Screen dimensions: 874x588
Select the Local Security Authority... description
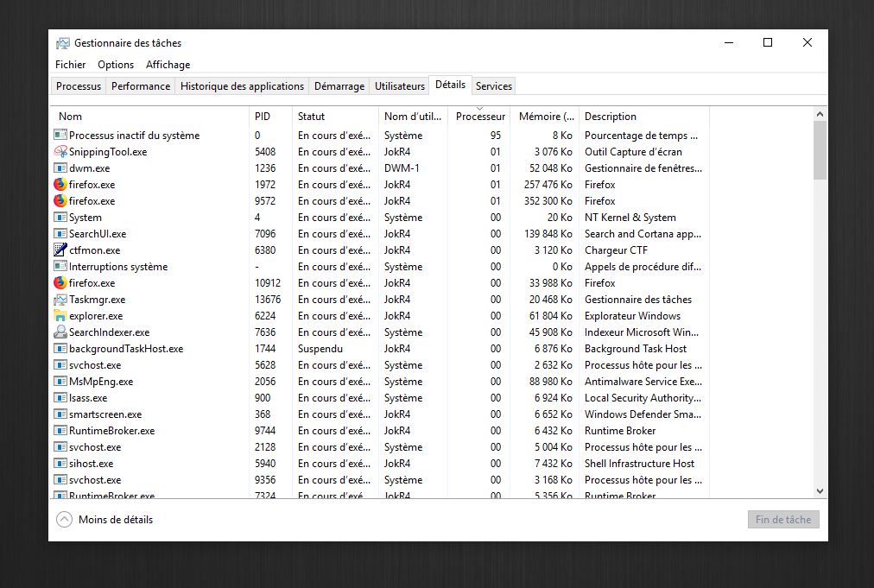tap(643, 397)
